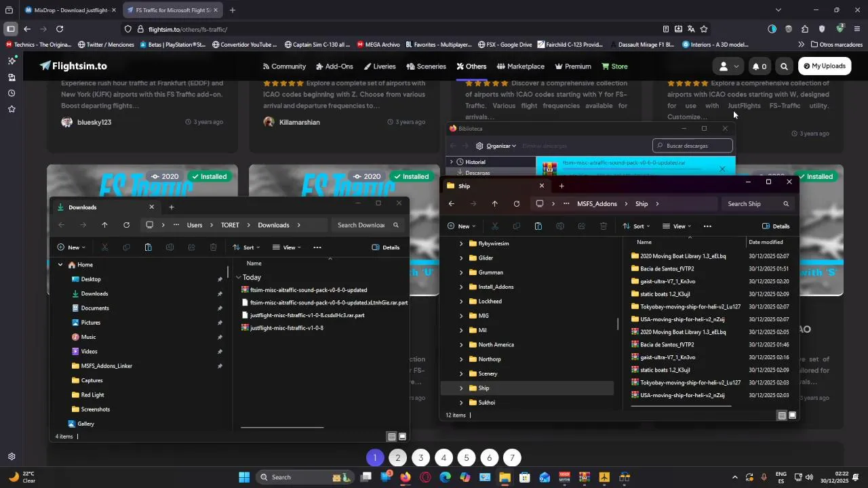Open the Sceneries menu
The width and height of the screenshot is (868, 488).
pos(427,66)
